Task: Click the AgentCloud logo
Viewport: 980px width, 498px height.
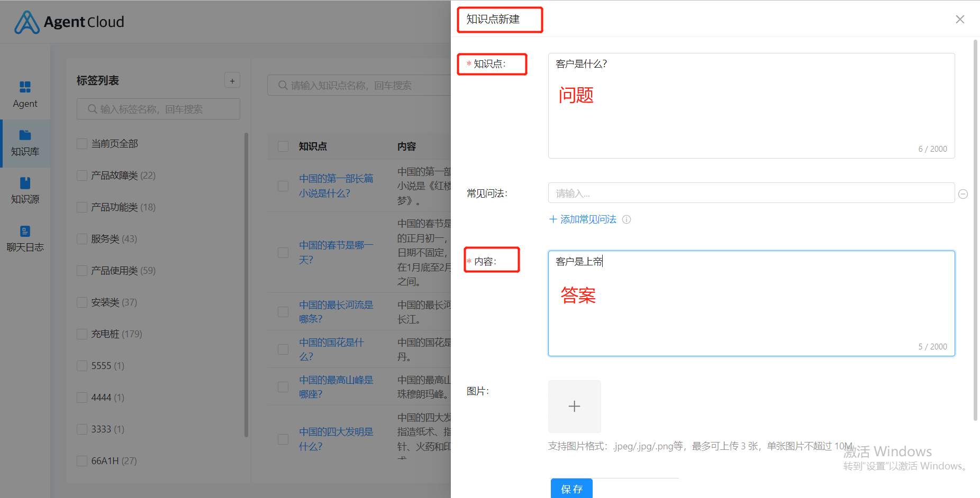Action: pyautogui.click(x=69, y=22)
